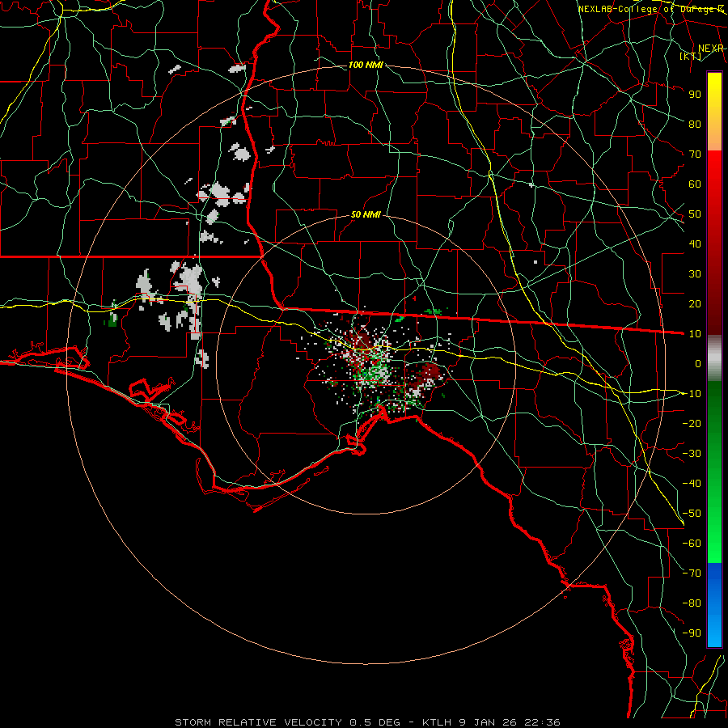
Task: Select the positive 20 scale label
Action: coord(695,303)
